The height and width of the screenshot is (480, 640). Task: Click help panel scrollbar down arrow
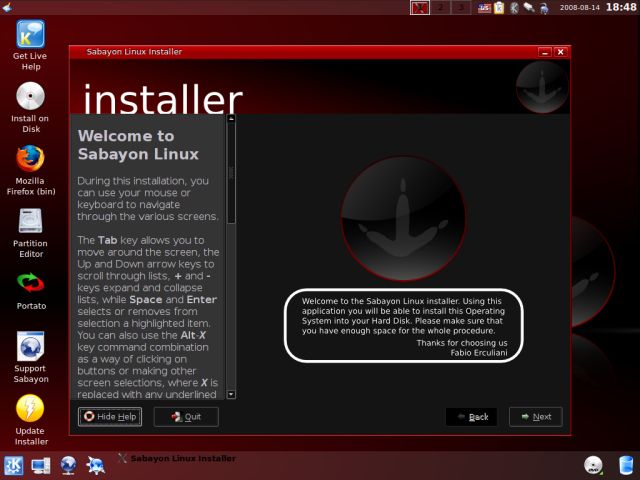231,394
